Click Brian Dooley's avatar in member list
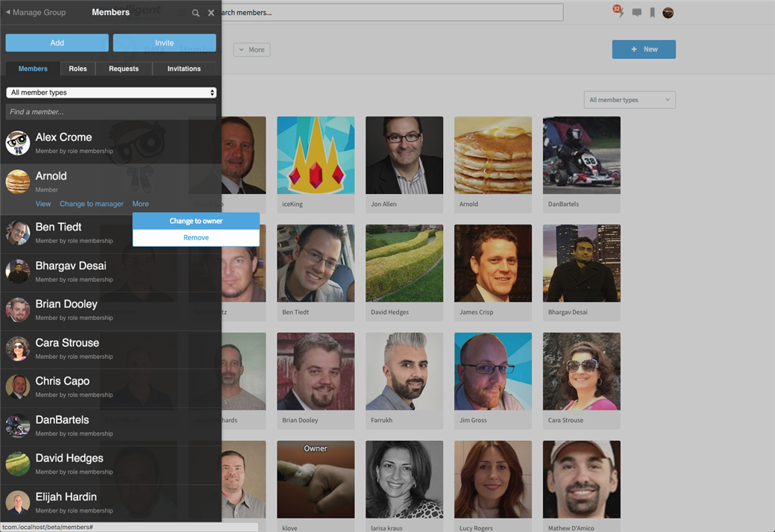The image size is (775, 532). (x=18, y=310)
